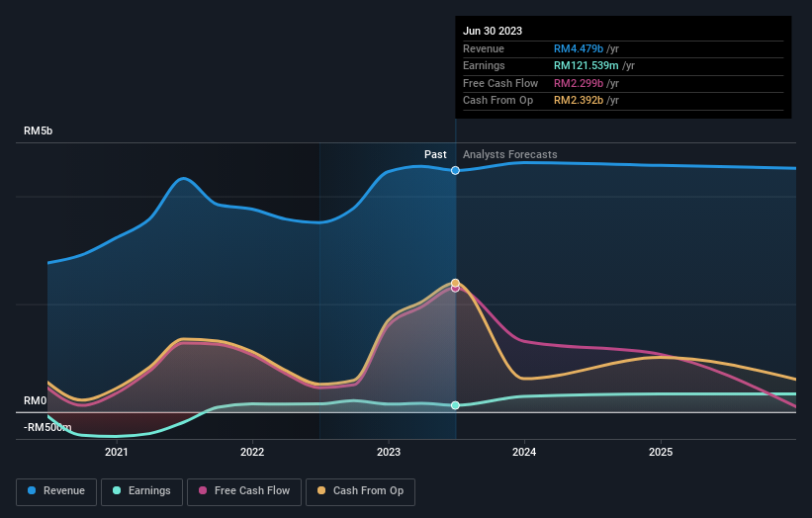Click the Free Cash Flow label in tooltip
Viewport: 812px width, 518px height.
click(x=500, y=83)
